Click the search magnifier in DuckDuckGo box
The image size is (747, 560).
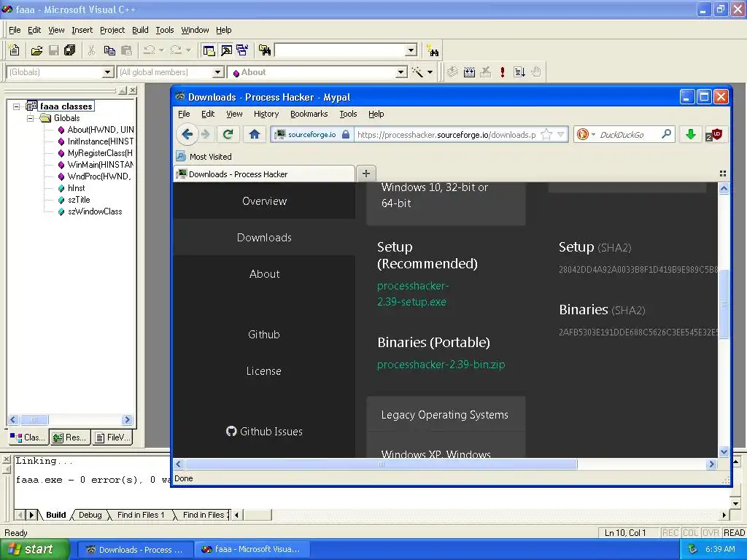tap(666, 134)
